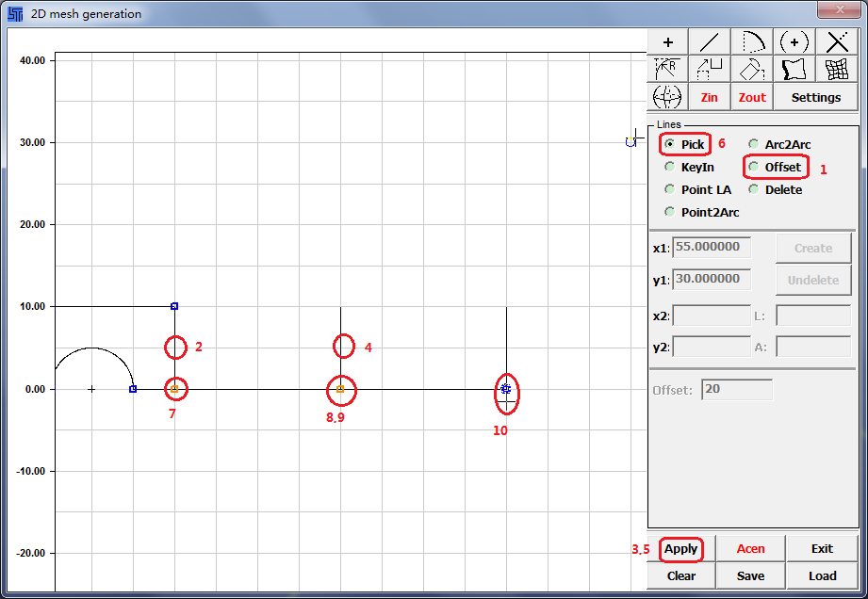Click the Clear button
Viewport: 868px width, 599px height.
(x=680, y=575)
